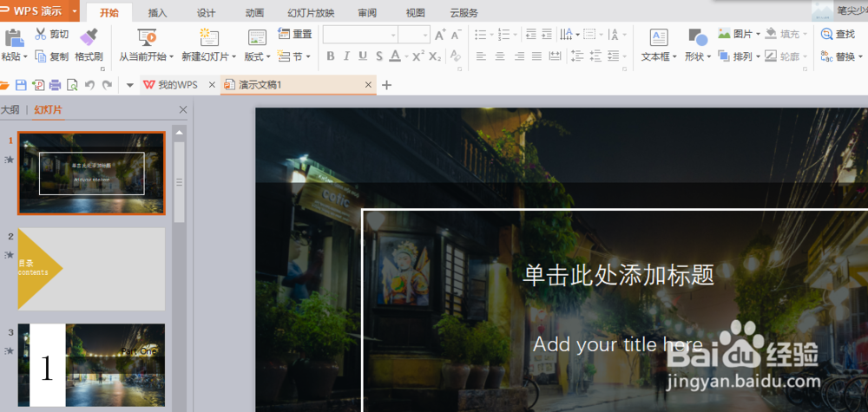Viewport: 868px width, 412px height.
Task: Switch to the 大纲 outline pane tab
Action: 10,110
